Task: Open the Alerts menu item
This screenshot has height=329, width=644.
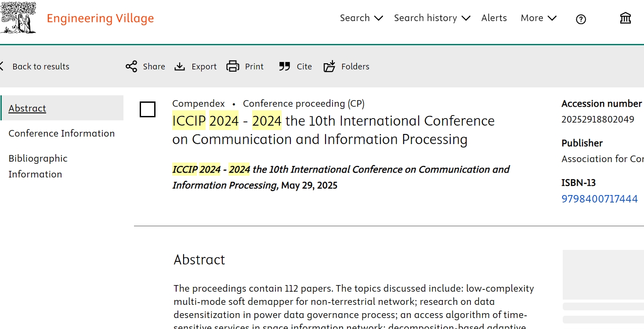Action: 494,18
